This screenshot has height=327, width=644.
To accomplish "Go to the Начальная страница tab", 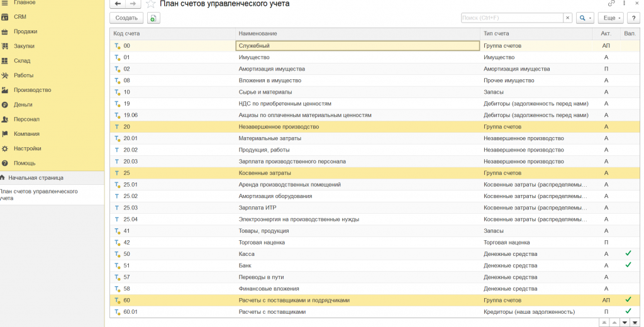I will click(x=36, y=178).
